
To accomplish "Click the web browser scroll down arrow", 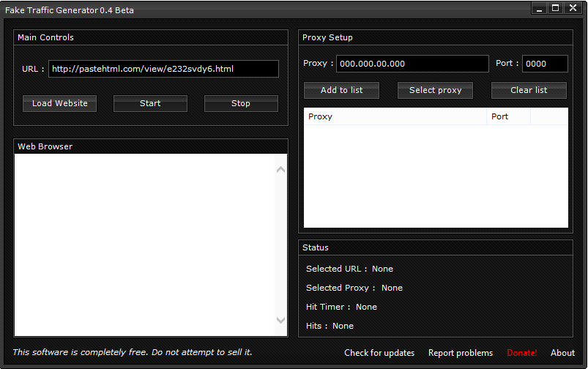I will point(281,320).
